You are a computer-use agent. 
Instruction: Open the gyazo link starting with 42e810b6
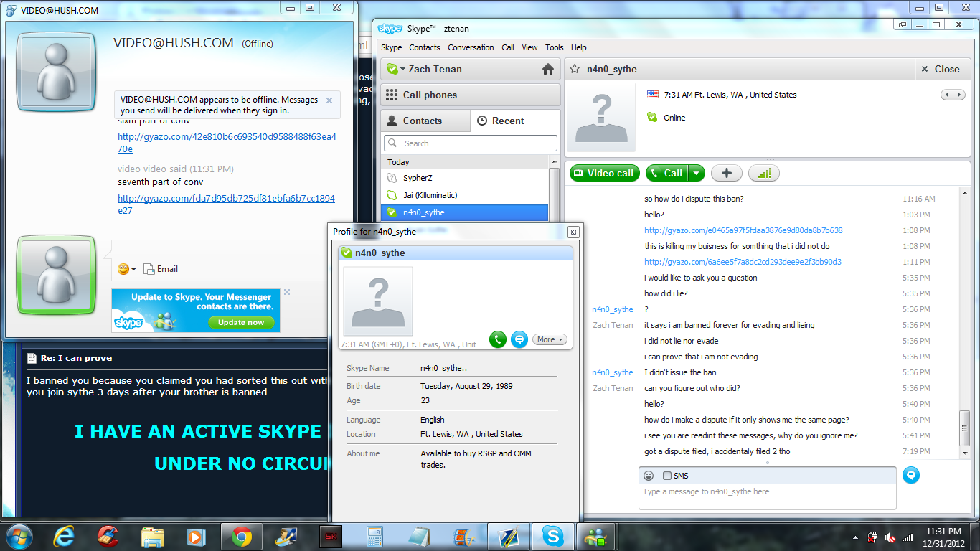[x=227, y=143]
